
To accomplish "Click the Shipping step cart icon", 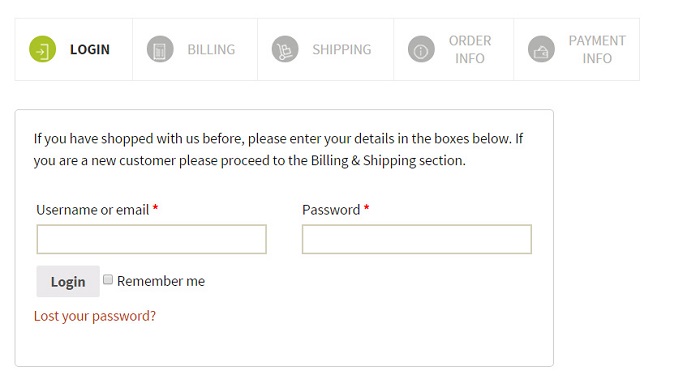I will 285,49.
